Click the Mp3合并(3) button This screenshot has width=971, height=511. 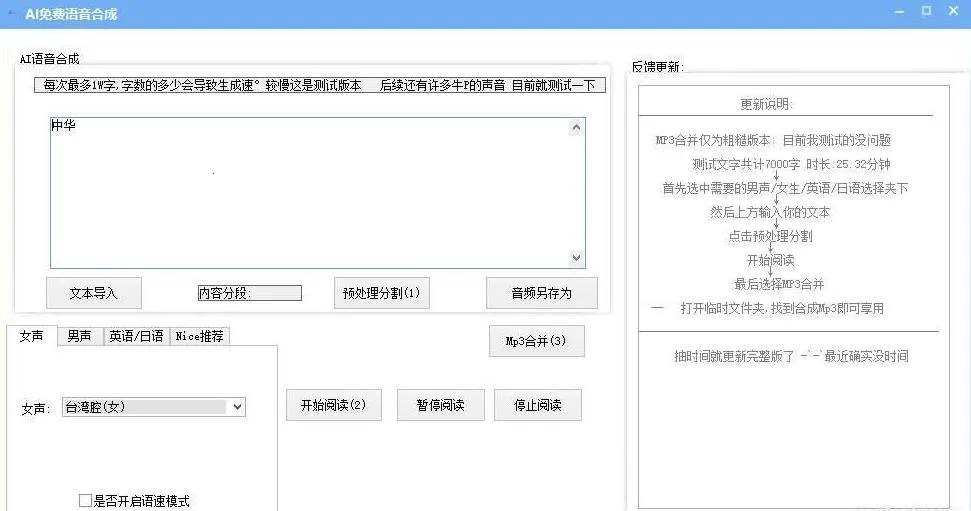pyautogui.click(x=536, y=341)
